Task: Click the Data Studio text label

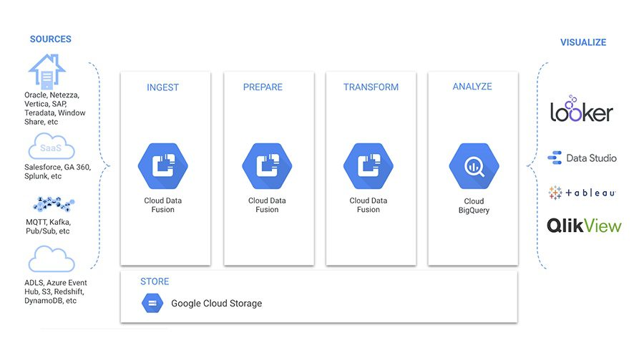Action: (592, 158)
